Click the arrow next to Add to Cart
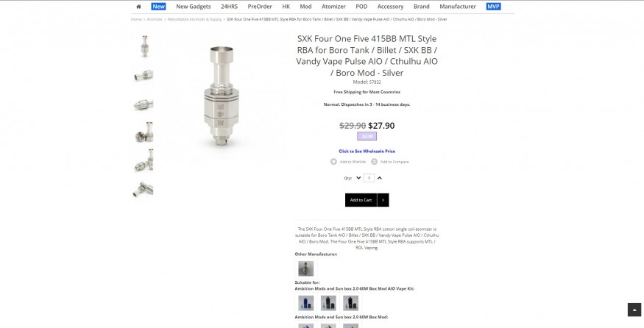 click(x=383, y=200)
